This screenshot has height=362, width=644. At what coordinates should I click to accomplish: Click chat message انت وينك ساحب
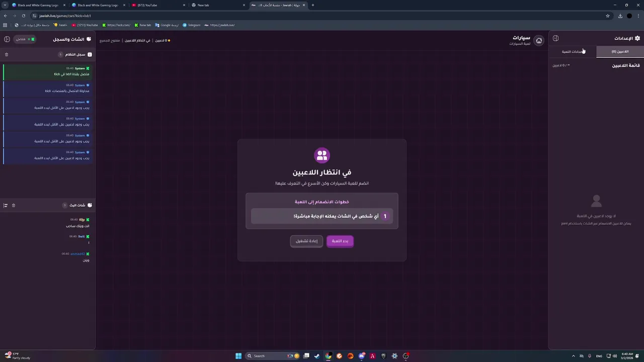(x=77, y=226)
